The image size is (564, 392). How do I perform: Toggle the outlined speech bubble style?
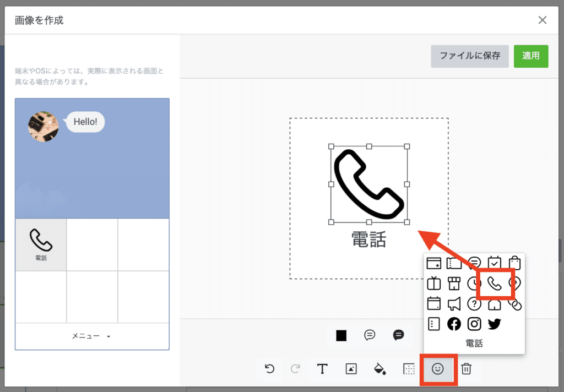[x=370, y=336]
